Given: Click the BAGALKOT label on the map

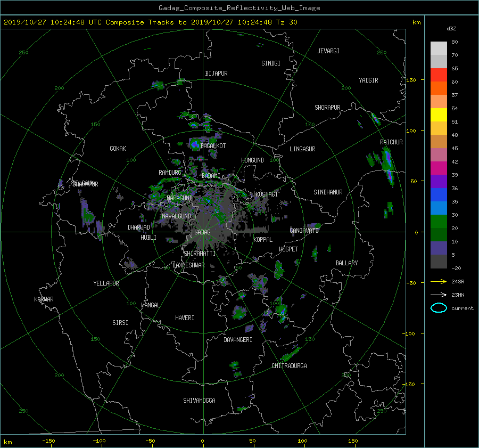Looking at the screenshot, I should (213, 146).
